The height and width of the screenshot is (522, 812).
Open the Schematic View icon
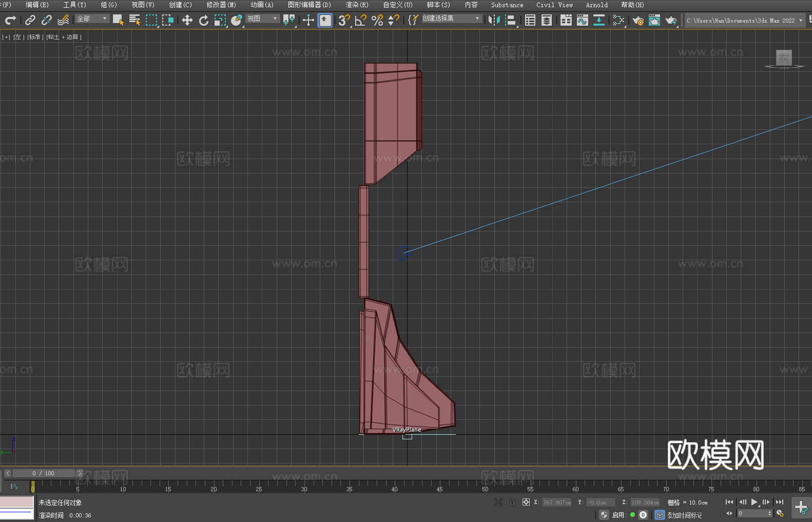click(x=599, y=20)
